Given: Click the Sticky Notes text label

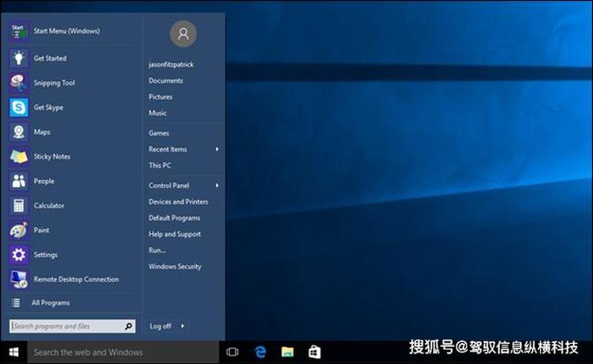Looking at the screenshot, I should 52,156.
